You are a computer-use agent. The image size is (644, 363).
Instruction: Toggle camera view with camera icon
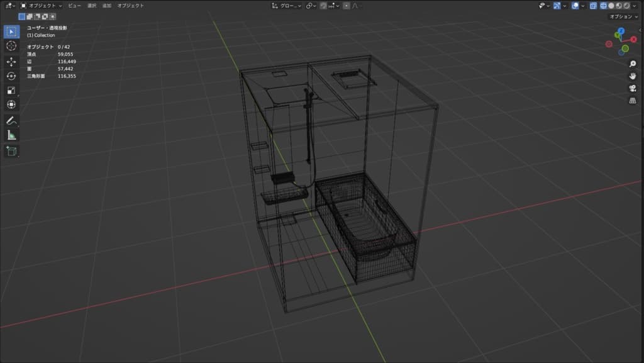coord(633,87)
